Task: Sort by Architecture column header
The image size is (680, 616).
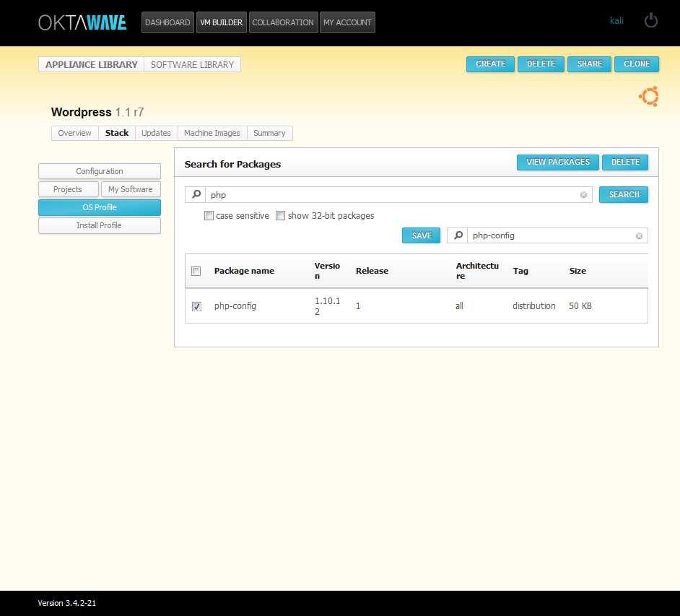Action: click(x=477, y=271)
